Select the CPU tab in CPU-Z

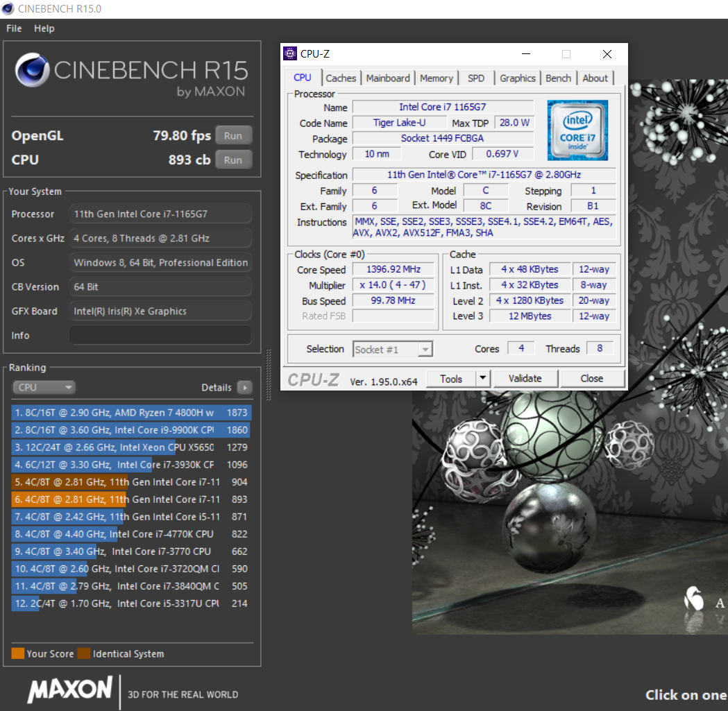coord(303,78)
